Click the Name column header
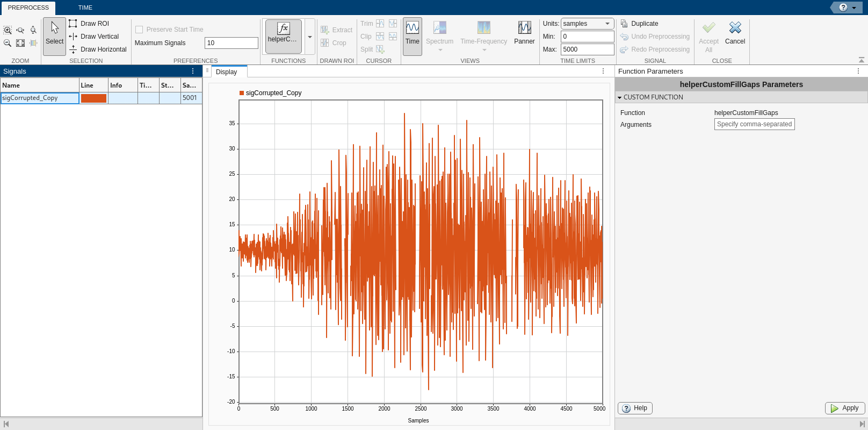Image resolution: width=868 pixels, height=430 pixels. tap(40, 85)
